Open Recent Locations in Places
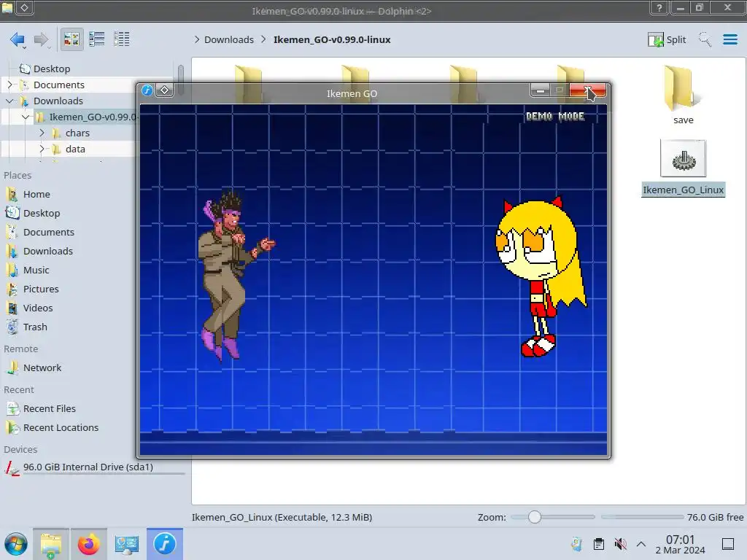Image resolution: width=747 pixels, height=560 pixels. 61,427
